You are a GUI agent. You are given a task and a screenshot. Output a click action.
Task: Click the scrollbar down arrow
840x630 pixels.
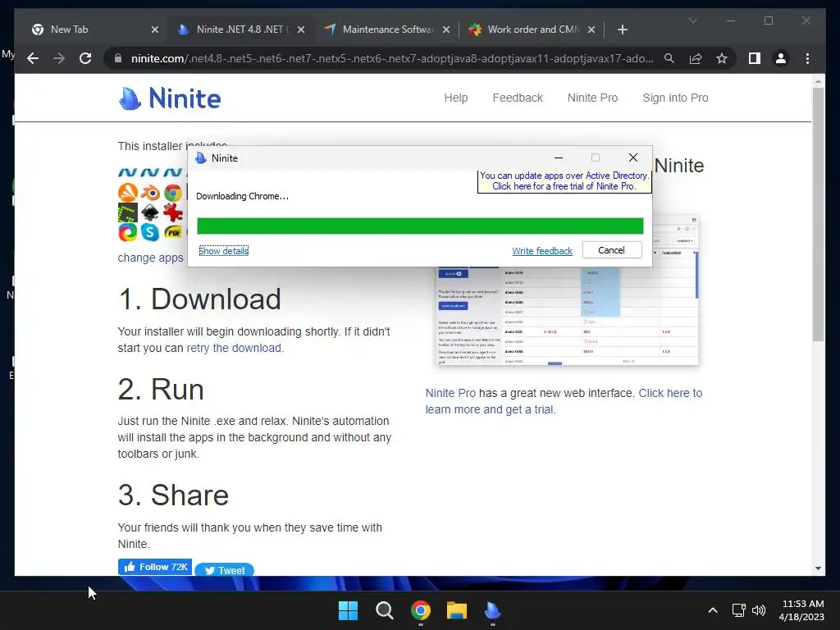click(818, 568)
